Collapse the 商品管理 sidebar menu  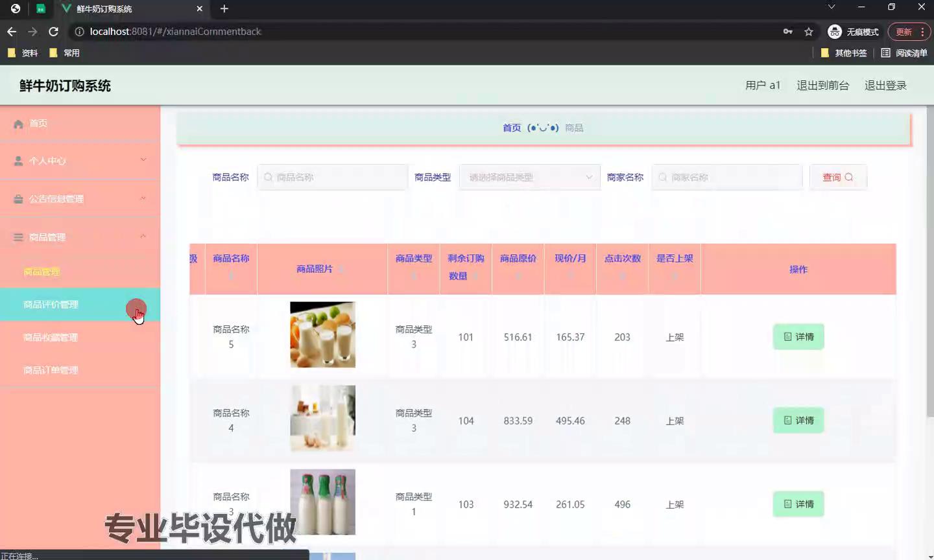[80, 237]
